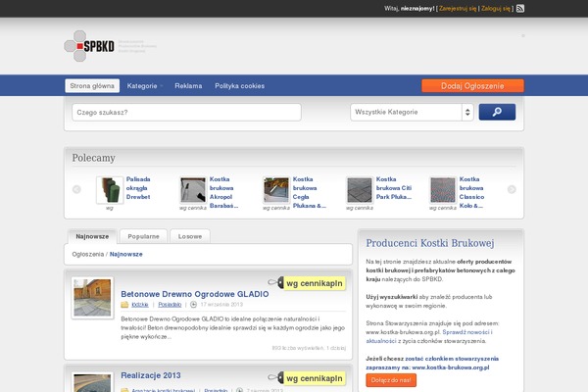Click the Sprawdź nowości i aktualności link

[429, 336]
